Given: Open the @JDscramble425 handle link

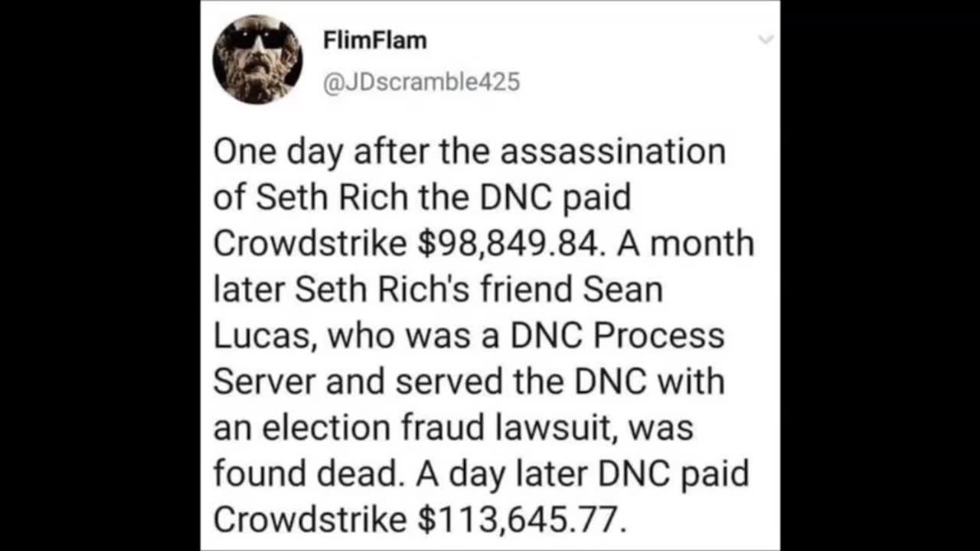Looking at the screenshot, I should point(421,81).
